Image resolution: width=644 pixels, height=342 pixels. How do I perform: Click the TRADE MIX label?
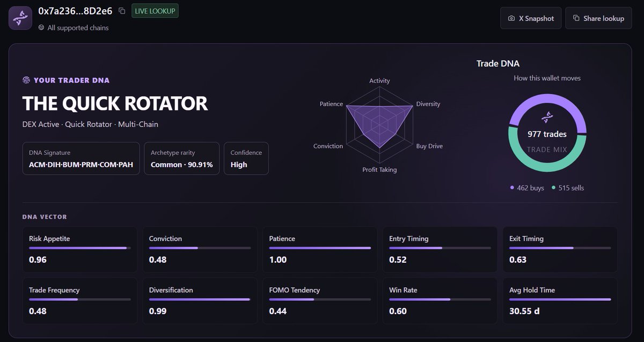[x=547, y=150]
